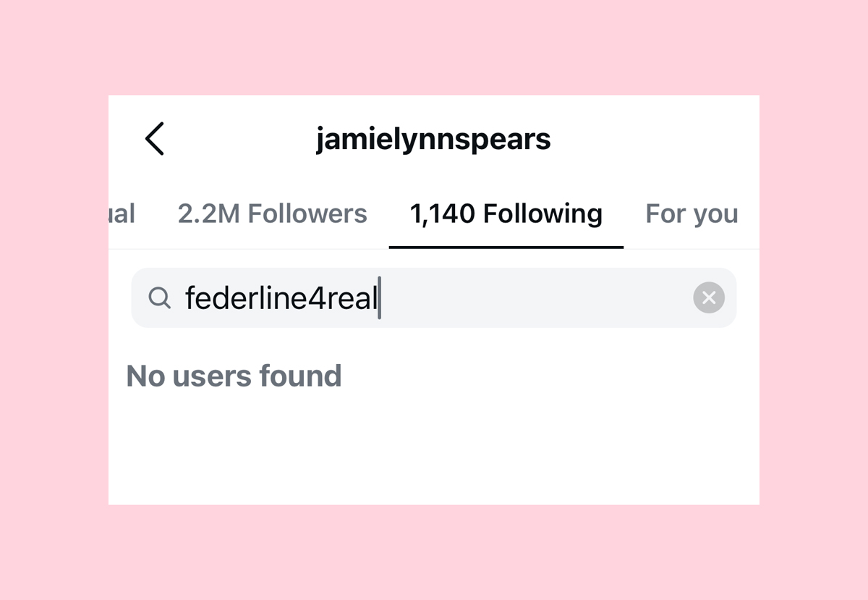Open the For you tab
Image resolution: width=868 pixels, height=600 pixels.
pos(692,214)
